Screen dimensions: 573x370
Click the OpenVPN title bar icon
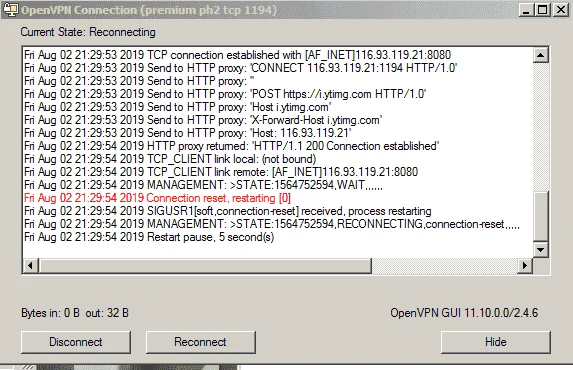[10, 10]
